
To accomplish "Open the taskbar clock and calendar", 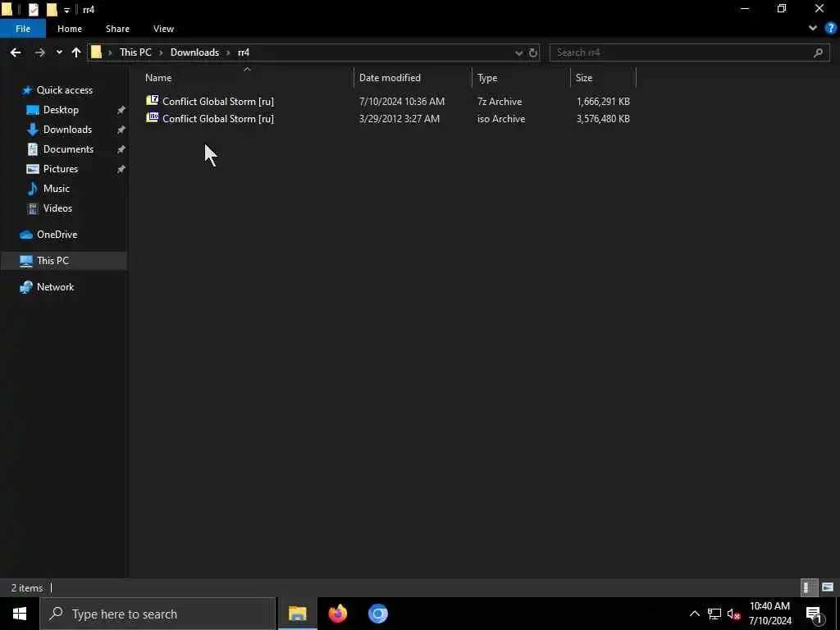I will pos(769,614).
